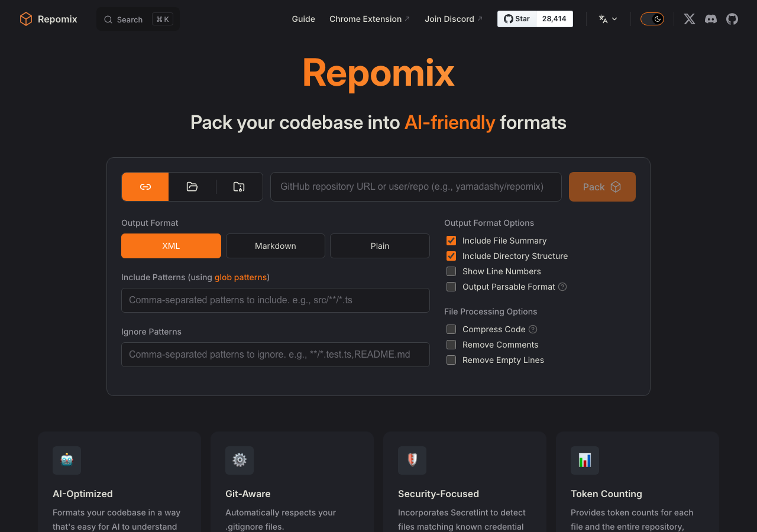
Task: Click the Pack button
Action: coord(602,187)
